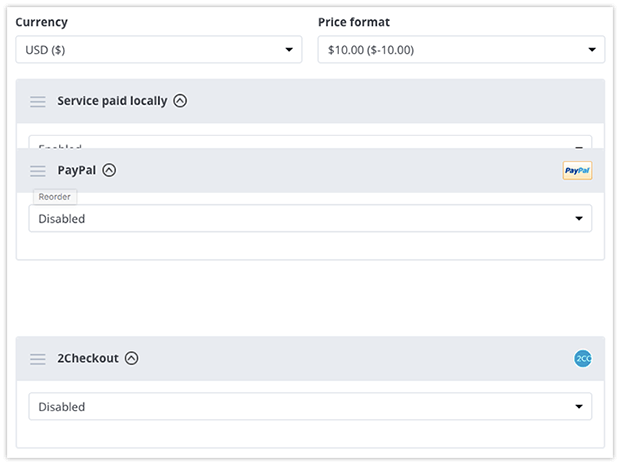Click the PayPal logo badge

click(x=577, y=170)
